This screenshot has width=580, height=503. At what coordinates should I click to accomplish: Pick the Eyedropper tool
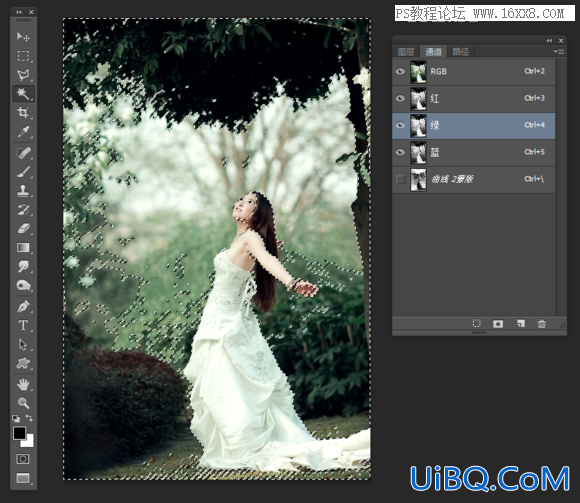tap(23, 131)
